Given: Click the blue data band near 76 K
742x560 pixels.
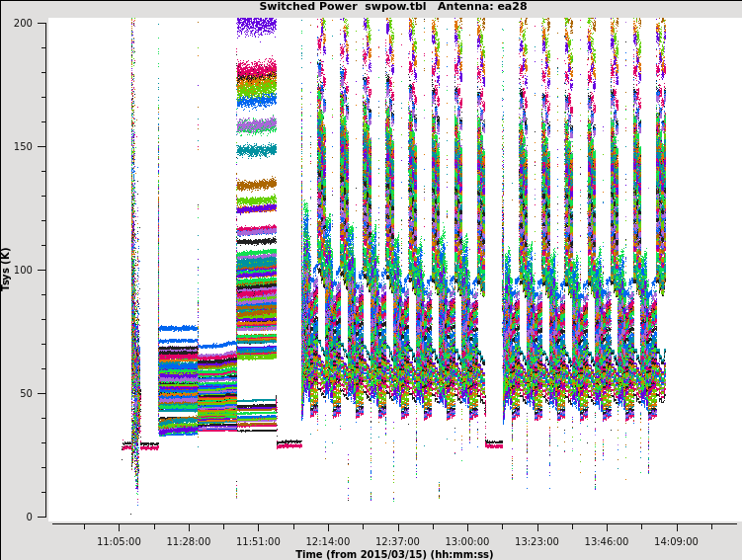Looking at the screenshot, I should [178, 328].
